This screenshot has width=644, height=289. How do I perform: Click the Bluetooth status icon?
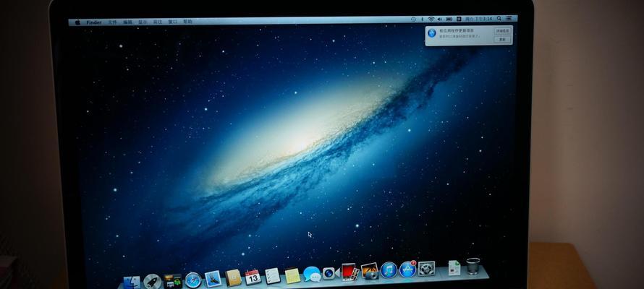pyautogui.click(x=422, y=19)
